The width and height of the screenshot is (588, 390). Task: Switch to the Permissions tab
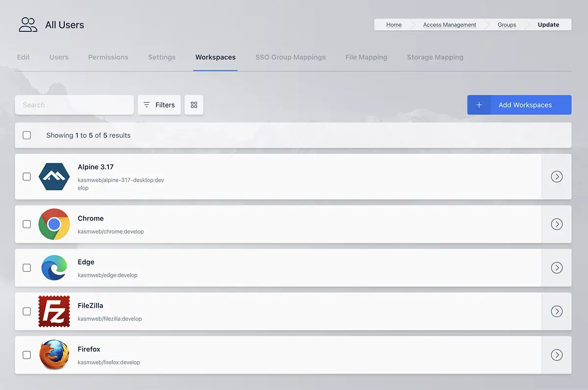(x=108, y=57)
